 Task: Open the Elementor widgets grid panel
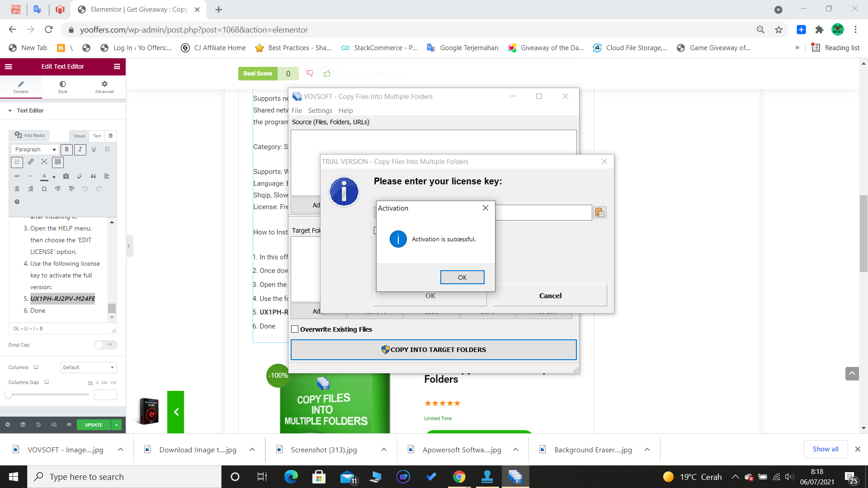117,66
